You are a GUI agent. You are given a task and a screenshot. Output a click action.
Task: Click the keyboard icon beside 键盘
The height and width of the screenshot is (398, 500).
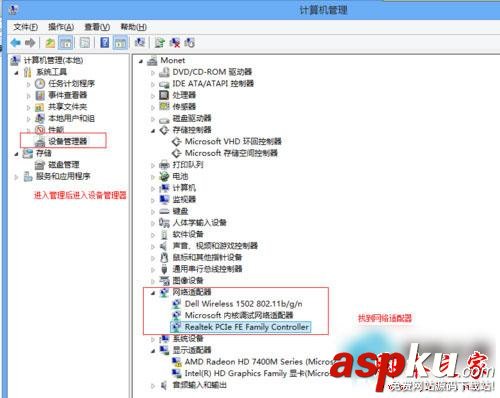click(164, 211)
